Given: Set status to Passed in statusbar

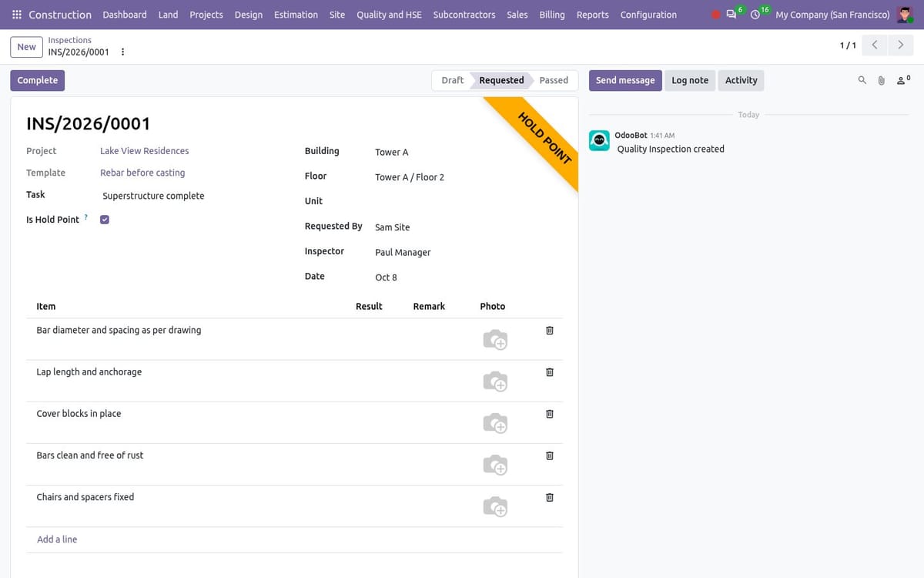Looking at the screenshot, I should [x=554, y=80].
